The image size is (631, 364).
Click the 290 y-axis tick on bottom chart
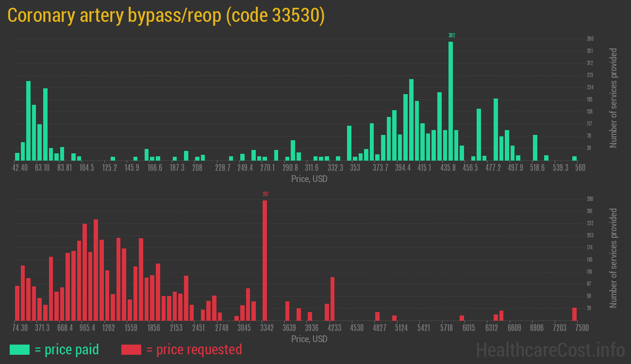pyautogui.click(x=590, y=199)
